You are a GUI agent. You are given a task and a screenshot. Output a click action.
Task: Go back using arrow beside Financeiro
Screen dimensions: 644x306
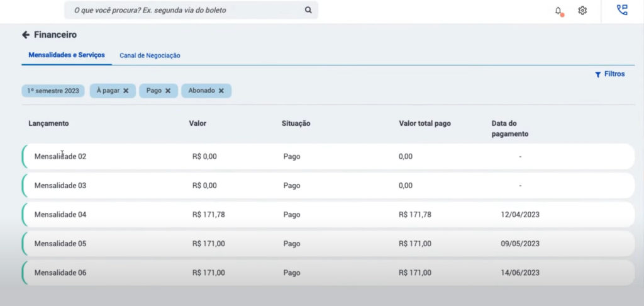(x=26, y=35)
